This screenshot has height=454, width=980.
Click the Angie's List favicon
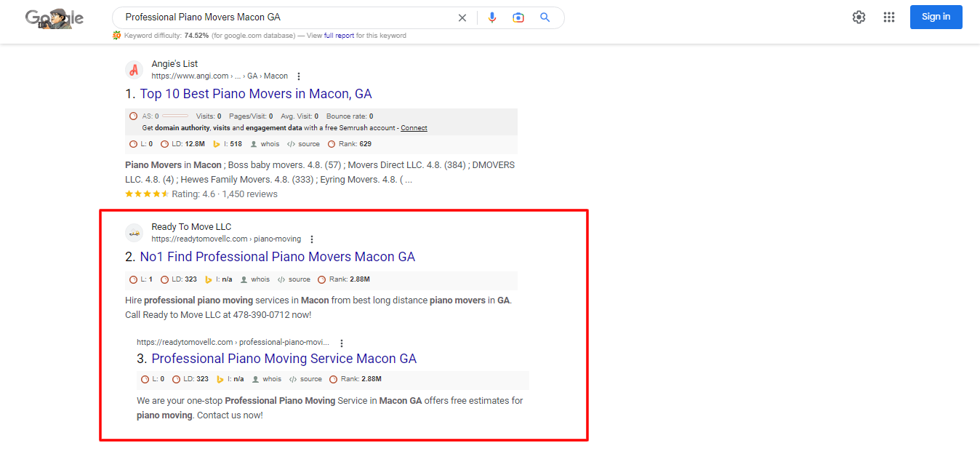tap(134, 70)
